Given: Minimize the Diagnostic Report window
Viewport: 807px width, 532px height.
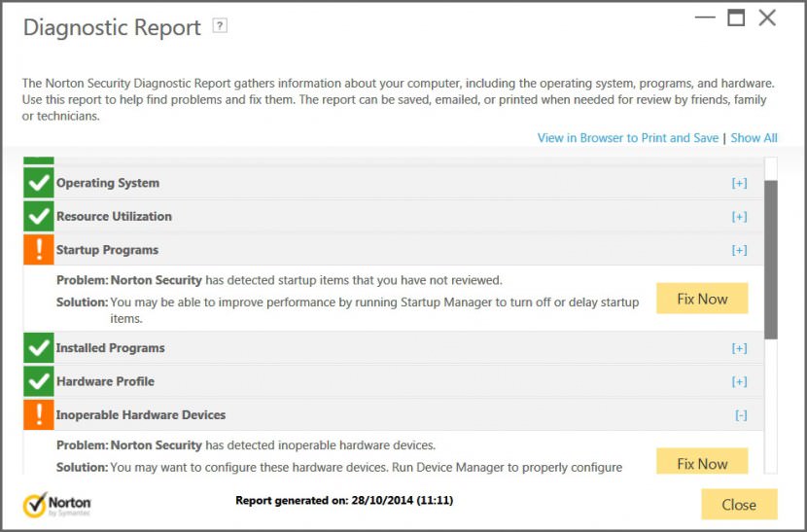Looking at the screenshot, I should (705, 18).
